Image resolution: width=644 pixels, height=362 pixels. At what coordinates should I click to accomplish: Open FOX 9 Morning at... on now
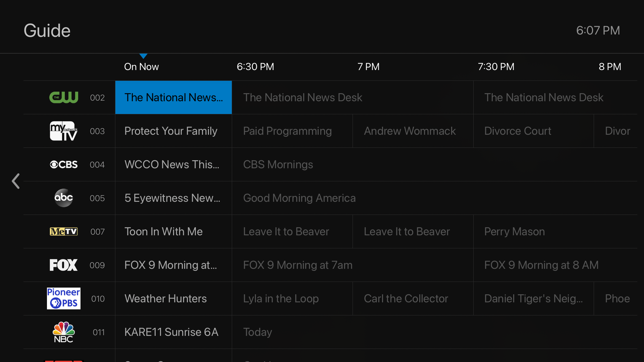click(x=173, y=265)
